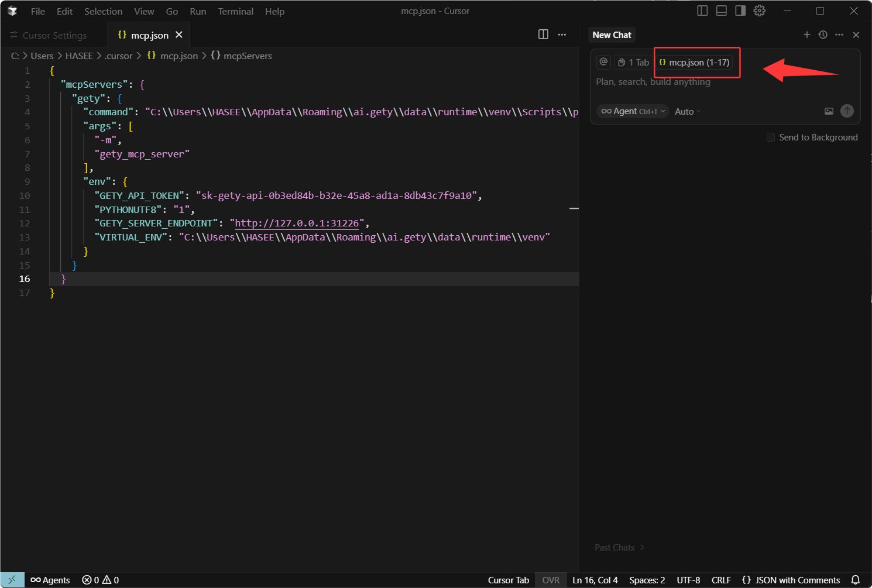Send message with up arrow button
Image resolution: width=872 pixels, height=588 pixels.
(x=847, y=111)
